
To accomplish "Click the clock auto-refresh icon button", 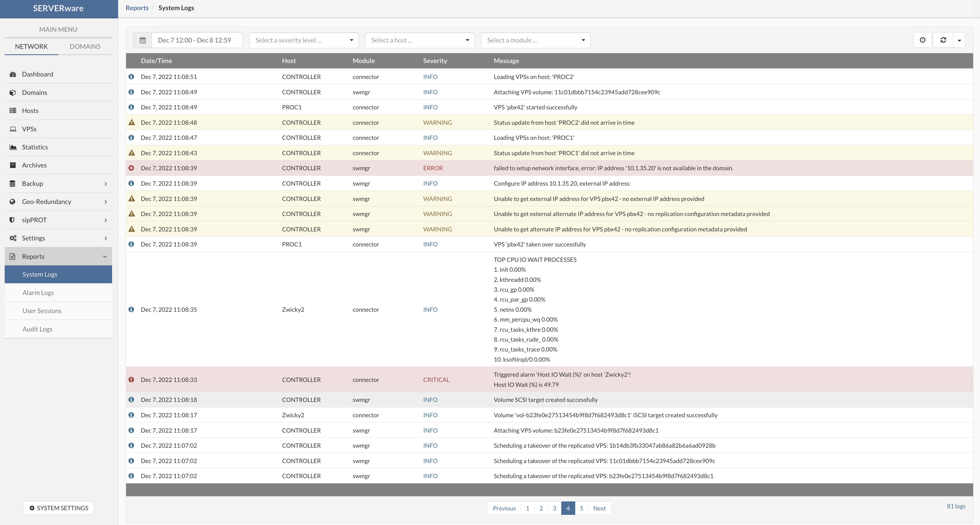I will pyautogui.click(x=922, y=40).
